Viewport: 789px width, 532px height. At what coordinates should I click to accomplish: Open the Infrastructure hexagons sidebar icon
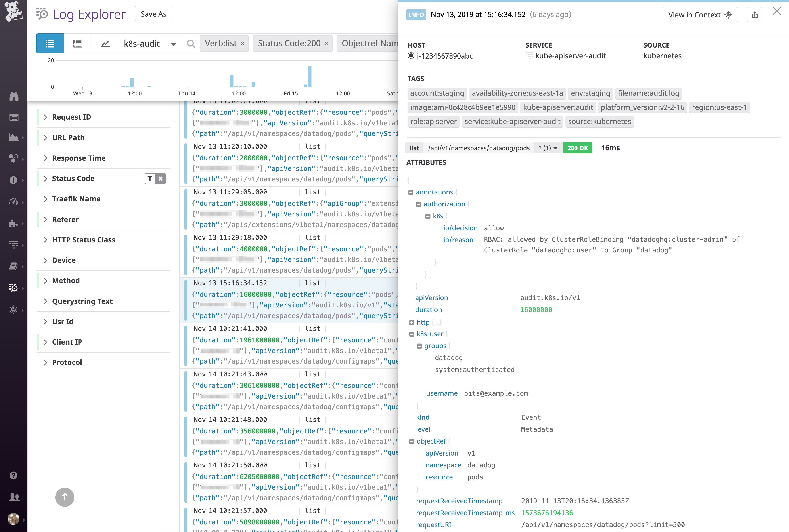tap(13, 158)
